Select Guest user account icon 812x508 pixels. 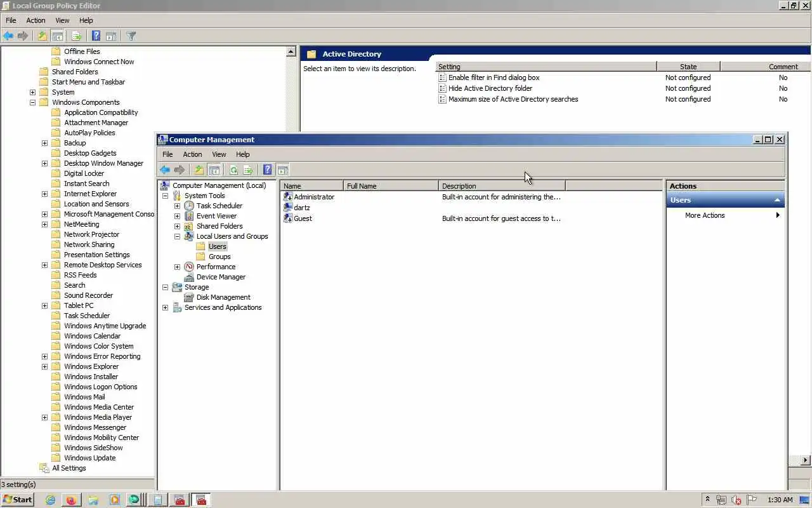click(x=288, y=218)
